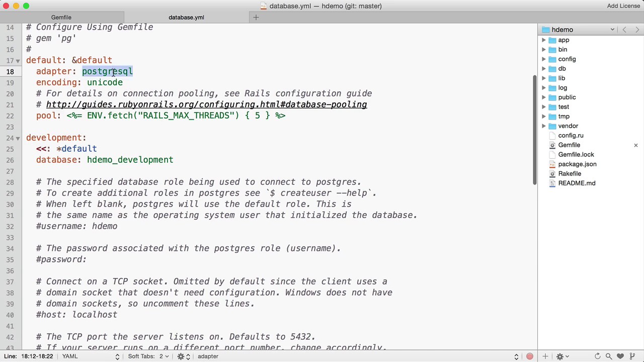Screen dimensions: 644x362
Task: Click the Gemfile.lock file icon
Action: click(552, 155)
